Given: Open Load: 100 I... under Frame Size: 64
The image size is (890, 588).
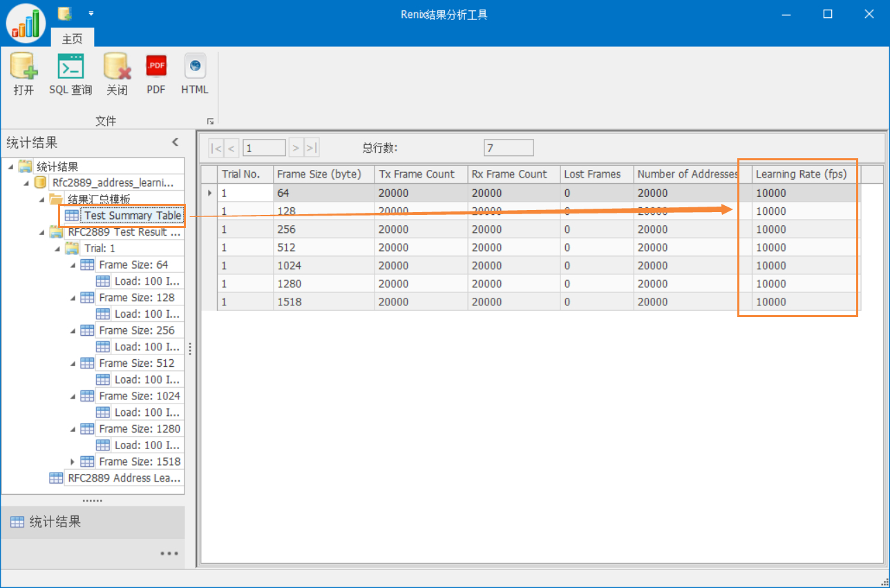Looking at the screenshot, I should 147,281.
